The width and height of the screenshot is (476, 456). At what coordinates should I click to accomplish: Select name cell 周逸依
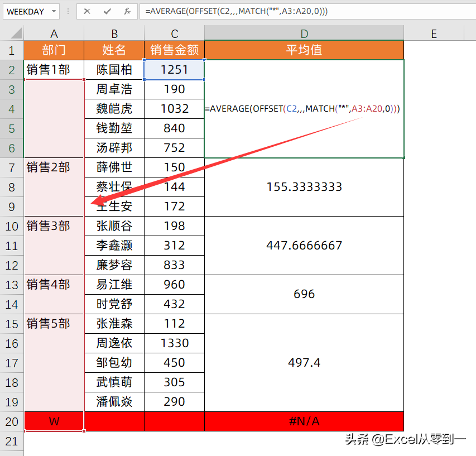pyautogui.click(x=114, y=343)
